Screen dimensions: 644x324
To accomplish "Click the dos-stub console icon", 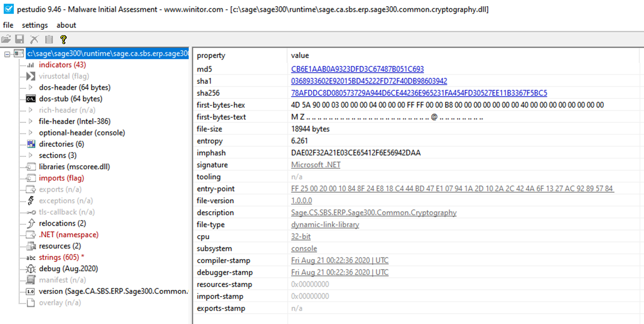I will pos(31,99).
